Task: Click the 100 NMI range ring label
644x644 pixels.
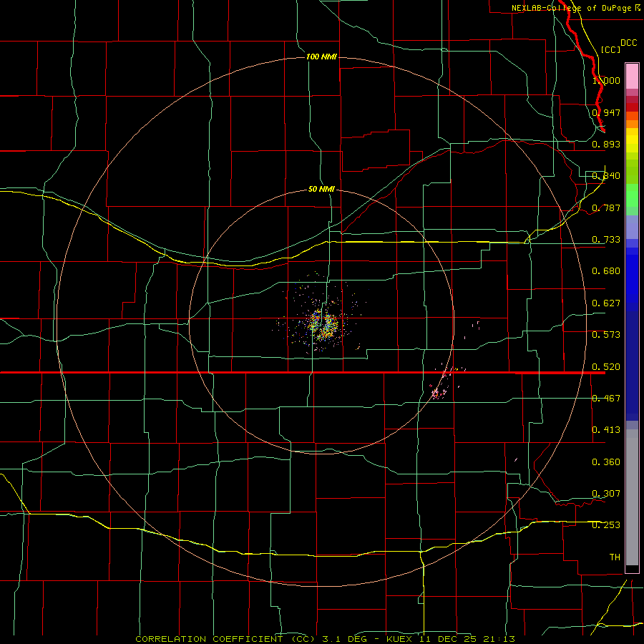Action: [321, 57]
